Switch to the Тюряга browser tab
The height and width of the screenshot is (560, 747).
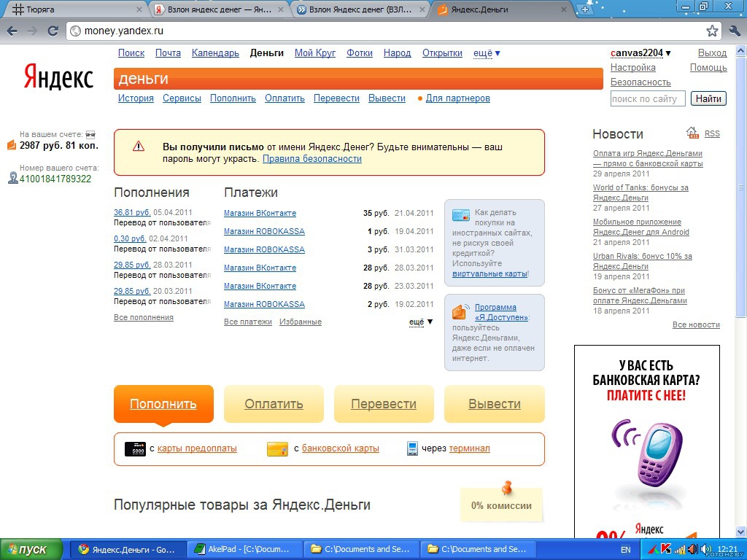pyautogui.click(x=75, y=9)
